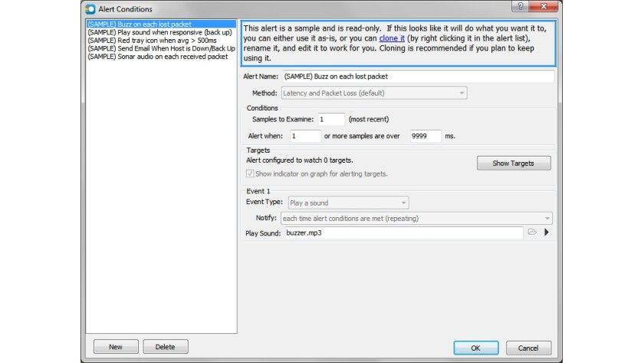
Task: Select '(SAMPLE) Send Email When Host is Down/Back Up'
Action: (x=161, y=48)
